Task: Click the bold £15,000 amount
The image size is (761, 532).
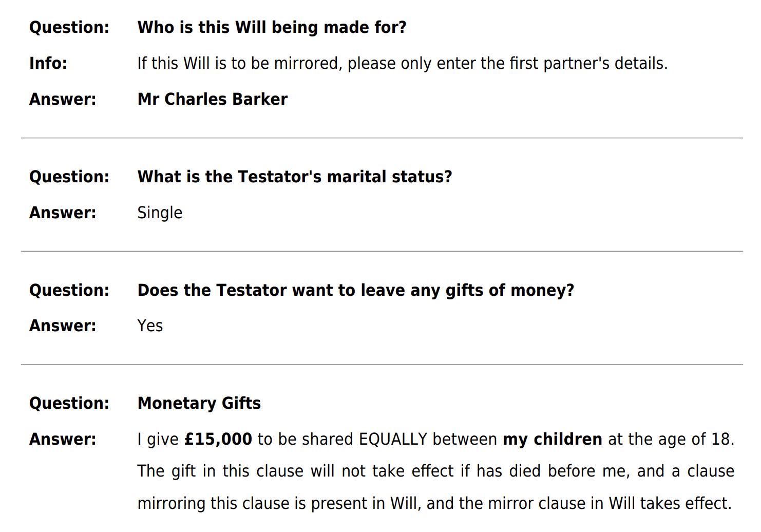Action: click(x=218, y=440)
